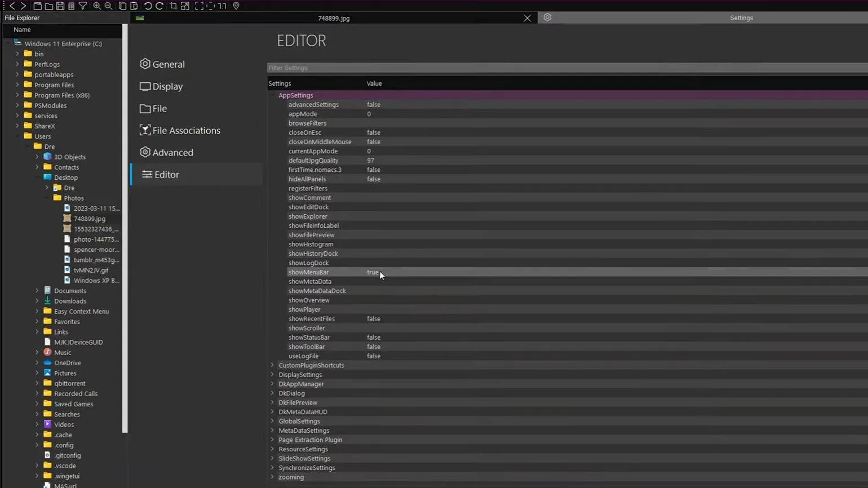
Task: Switch to the 748899.jpg tab
Action: (333, 18)
